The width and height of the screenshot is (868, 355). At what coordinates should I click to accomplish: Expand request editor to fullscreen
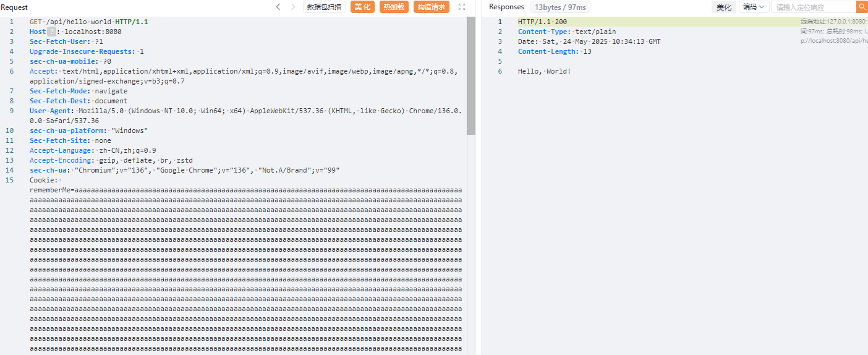pyautogui.click(x=461, y=7)
